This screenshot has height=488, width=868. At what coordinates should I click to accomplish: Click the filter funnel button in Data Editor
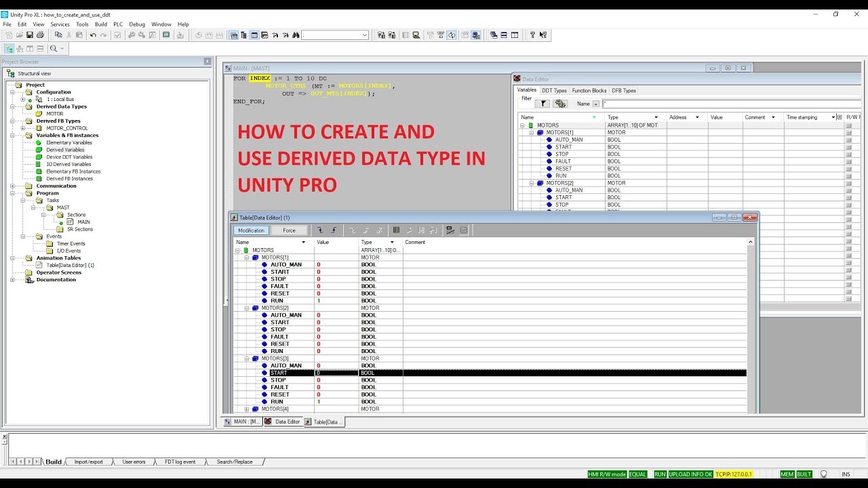pos(542,104)
